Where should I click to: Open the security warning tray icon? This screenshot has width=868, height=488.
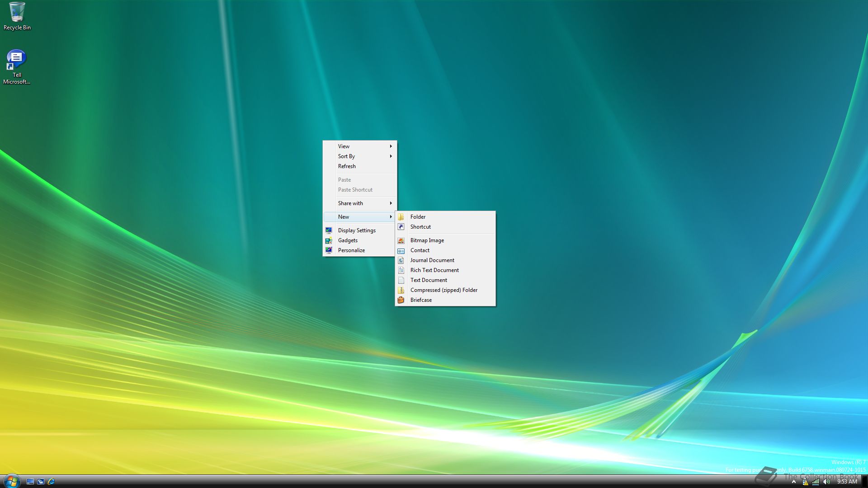click(x=805, y=482)
